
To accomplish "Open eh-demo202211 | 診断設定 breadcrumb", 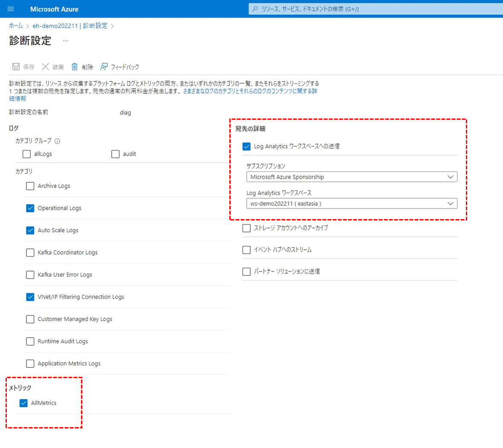I will (x=70, y=26).
